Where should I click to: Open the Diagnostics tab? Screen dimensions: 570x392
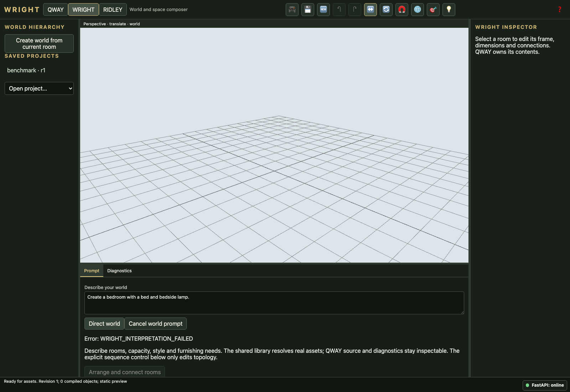(119, 271)
